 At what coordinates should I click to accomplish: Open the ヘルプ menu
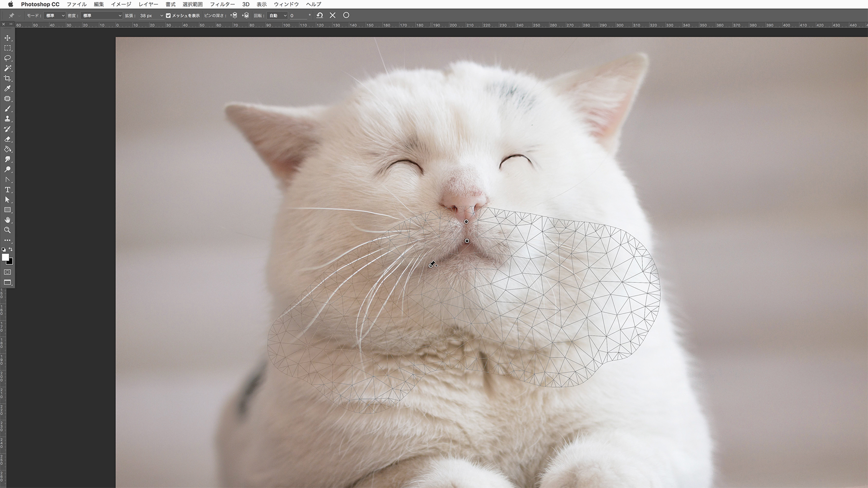click(313, 4)
